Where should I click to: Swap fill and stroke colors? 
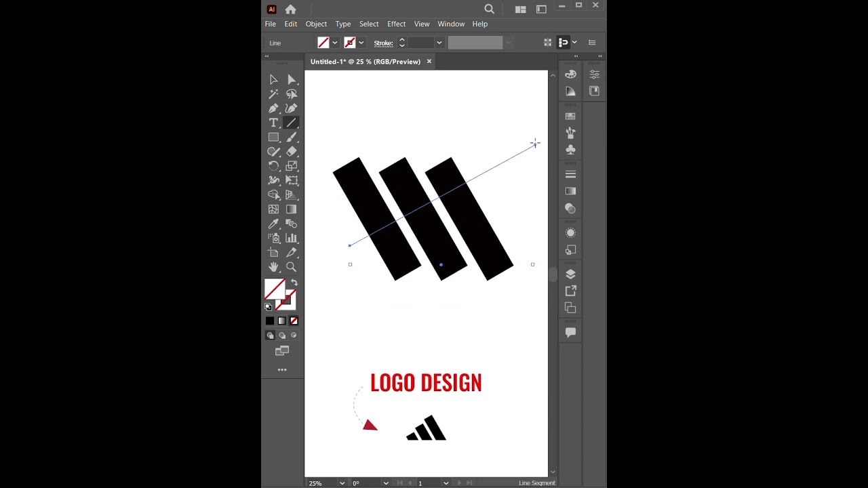tap(294, 282)
